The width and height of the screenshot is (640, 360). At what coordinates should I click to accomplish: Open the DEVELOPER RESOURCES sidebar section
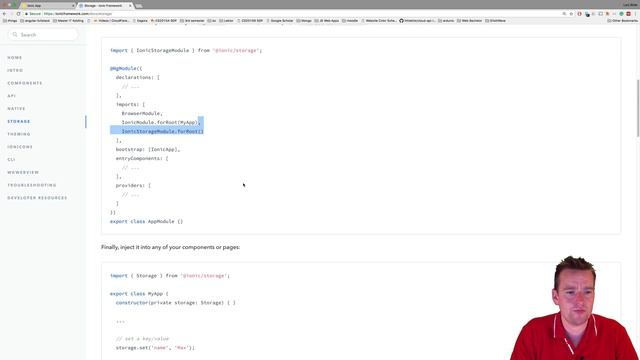[37, 198]
